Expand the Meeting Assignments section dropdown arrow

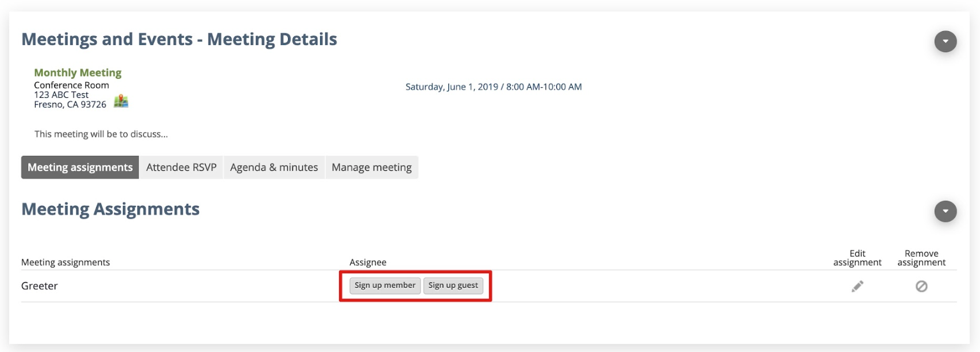(945, 211)
